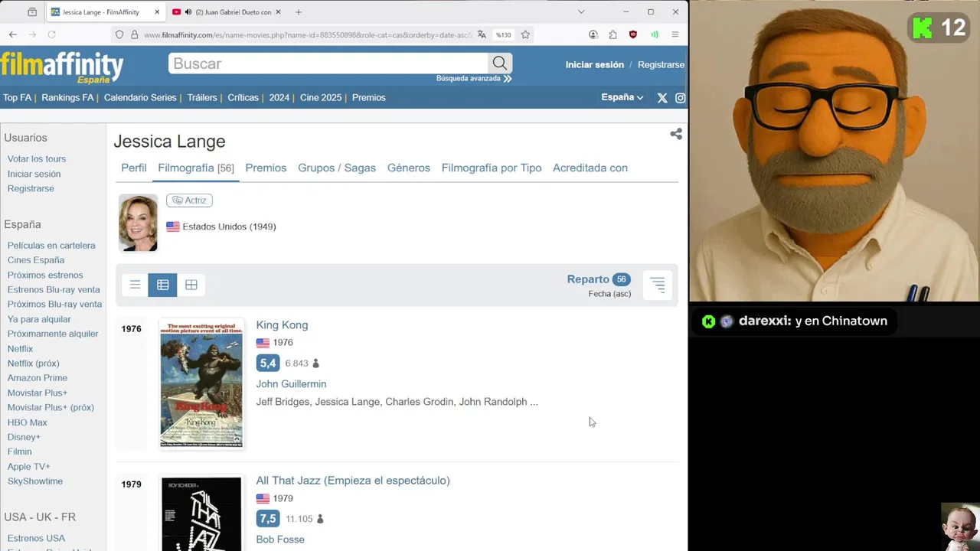Bookmark this page with the star icon

[525, 34]
